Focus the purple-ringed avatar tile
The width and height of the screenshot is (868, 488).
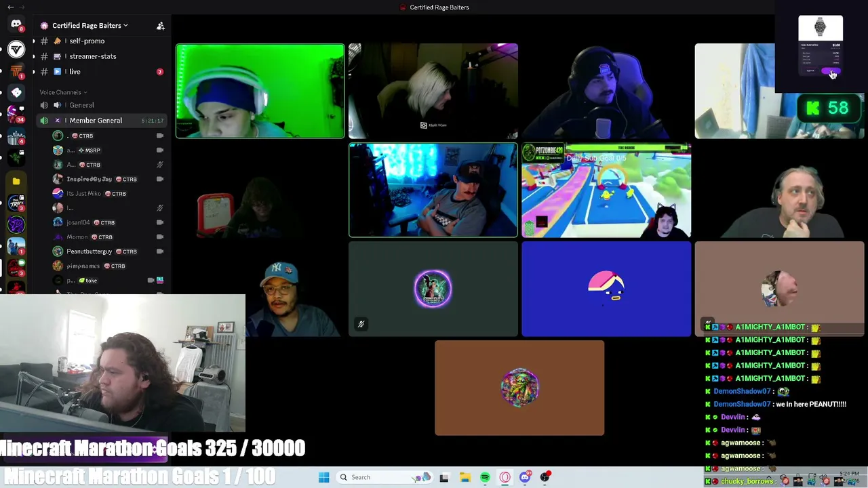pyautogui.click(x=433, y=289)
